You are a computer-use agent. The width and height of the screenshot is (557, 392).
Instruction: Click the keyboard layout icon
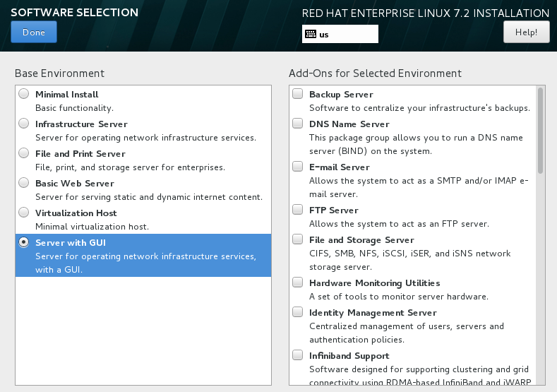(311, 34)
